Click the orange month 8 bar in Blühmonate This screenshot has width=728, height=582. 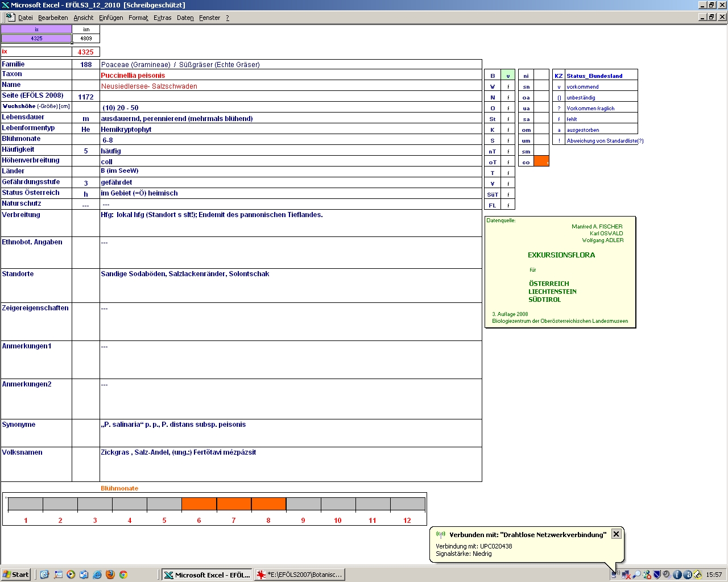coord(268,504)
